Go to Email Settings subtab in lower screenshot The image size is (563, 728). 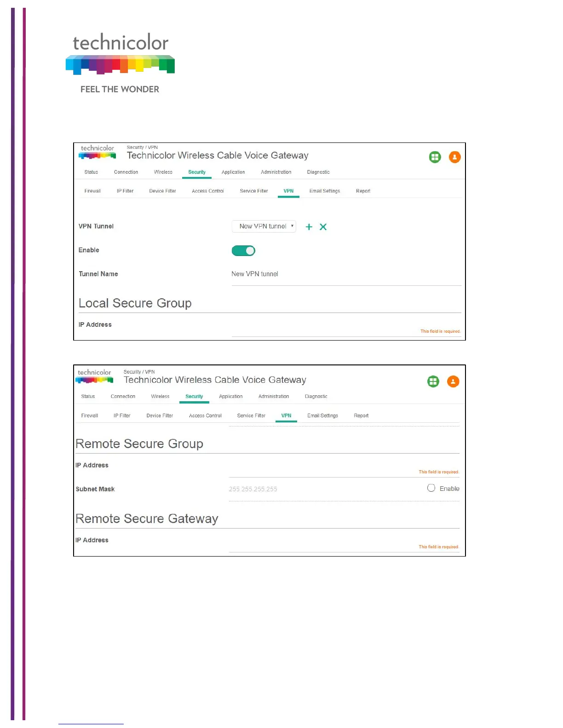pyautogui.click(x=322, y=415)
